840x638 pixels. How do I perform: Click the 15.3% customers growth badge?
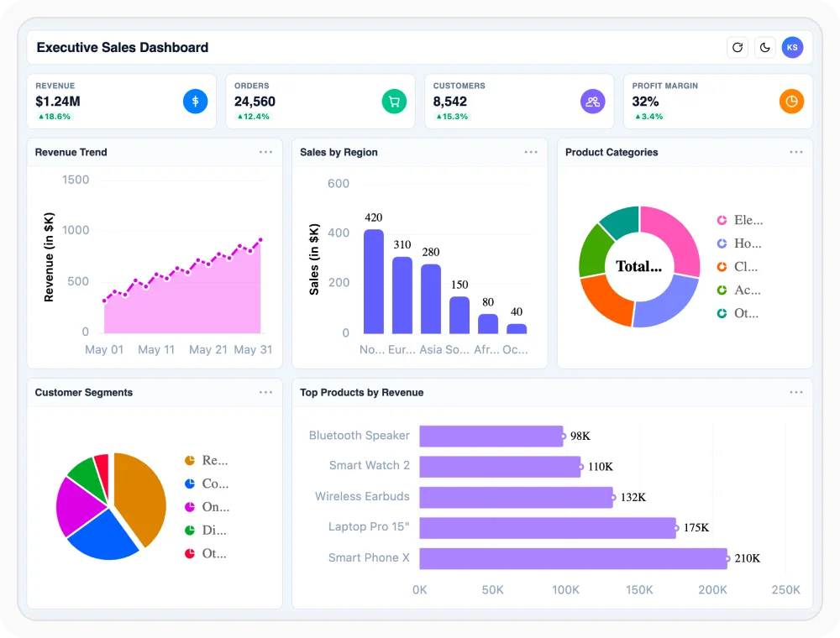452,116
